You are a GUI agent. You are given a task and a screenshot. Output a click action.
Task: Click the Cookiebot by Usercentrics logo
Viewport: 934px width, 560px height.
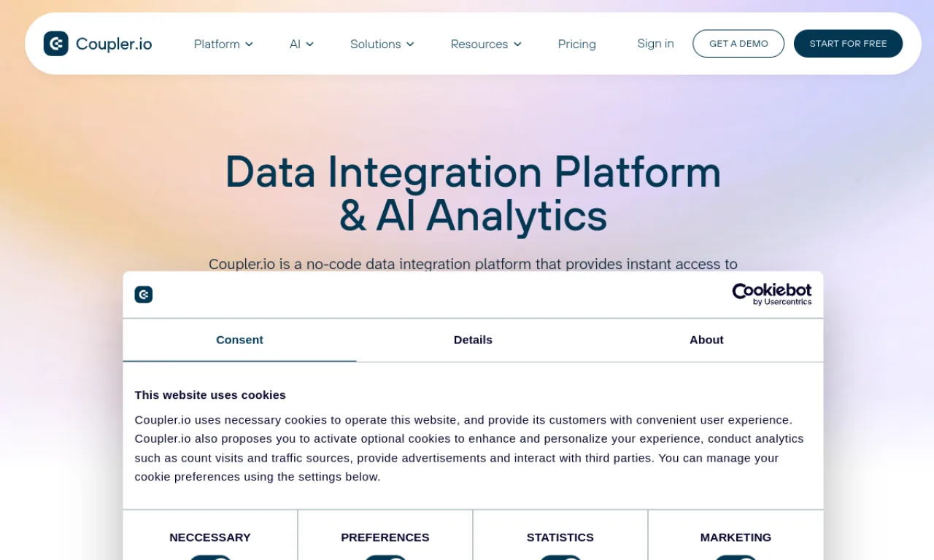(771, 295)
